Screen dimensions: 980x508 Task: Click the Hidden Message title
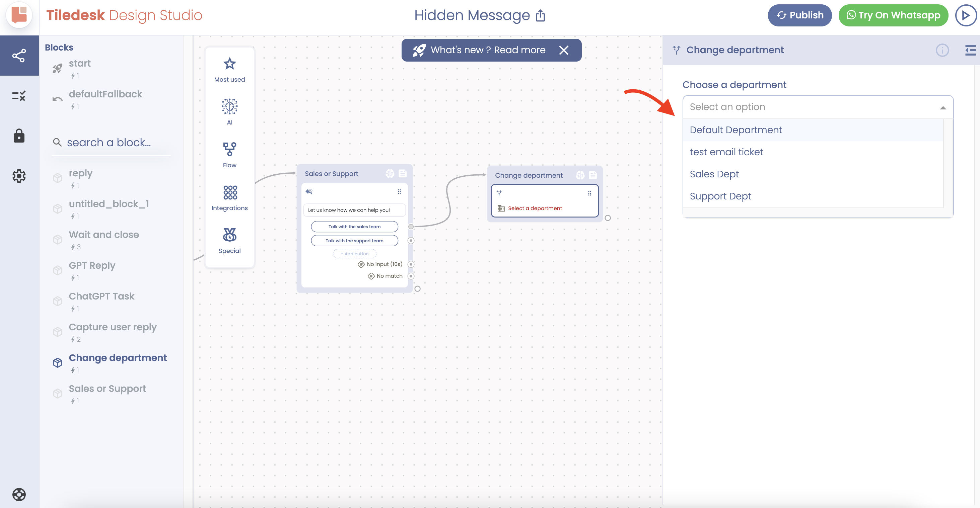[x=472, y=15]
